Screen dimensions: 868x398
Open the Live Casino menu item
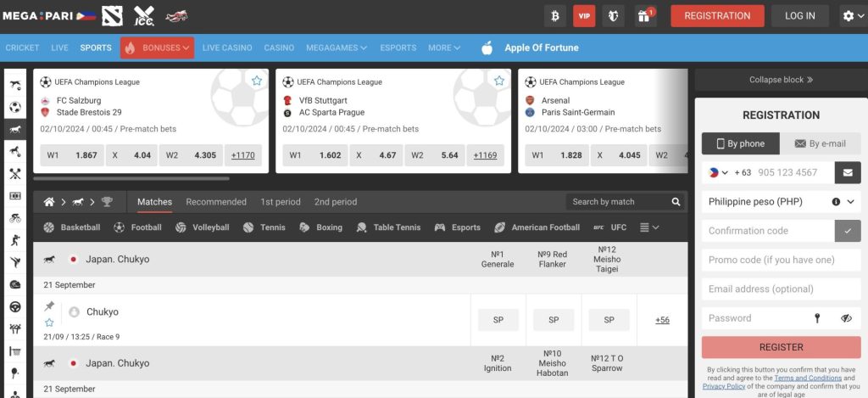pyautogui.click(x=227, y=48)
